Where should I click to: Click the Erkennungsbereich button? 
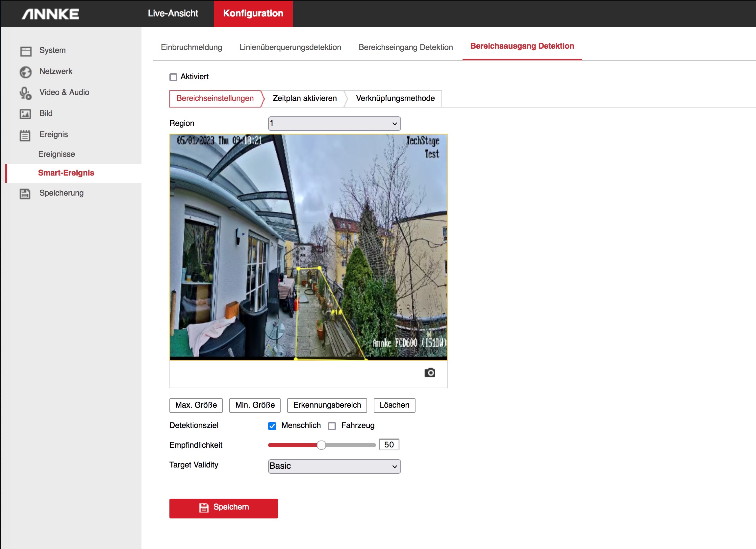[327, 405]
